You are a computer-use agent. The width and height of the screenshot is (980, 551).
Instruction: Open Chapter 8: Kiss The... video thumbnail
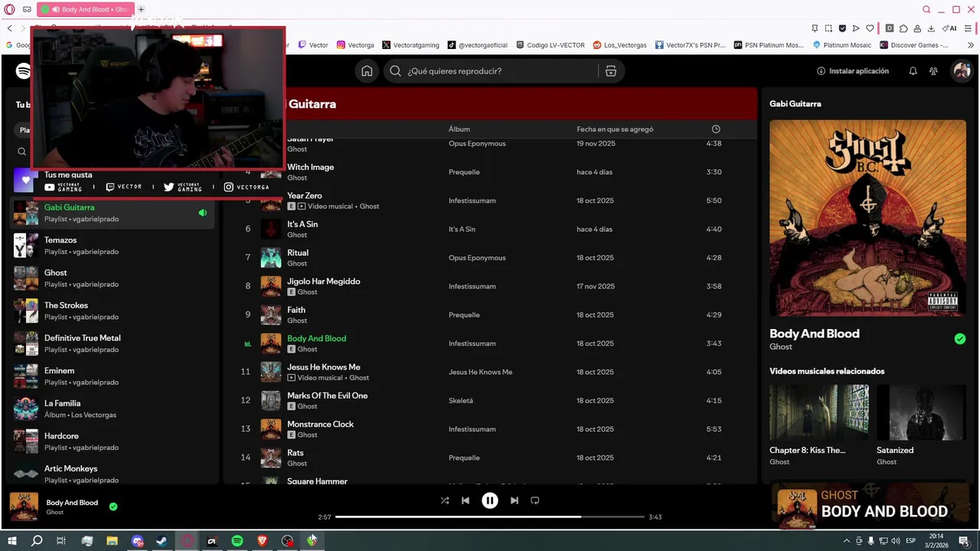coord(818,412)
